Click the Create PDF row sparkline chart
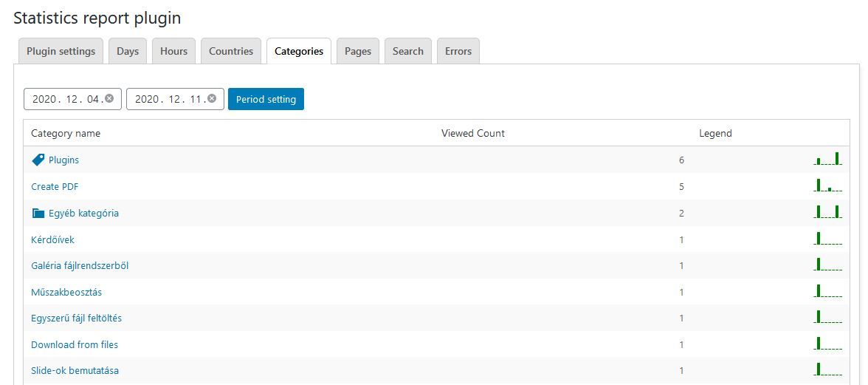Screen dimensions: 868x385 click(828, 185)
